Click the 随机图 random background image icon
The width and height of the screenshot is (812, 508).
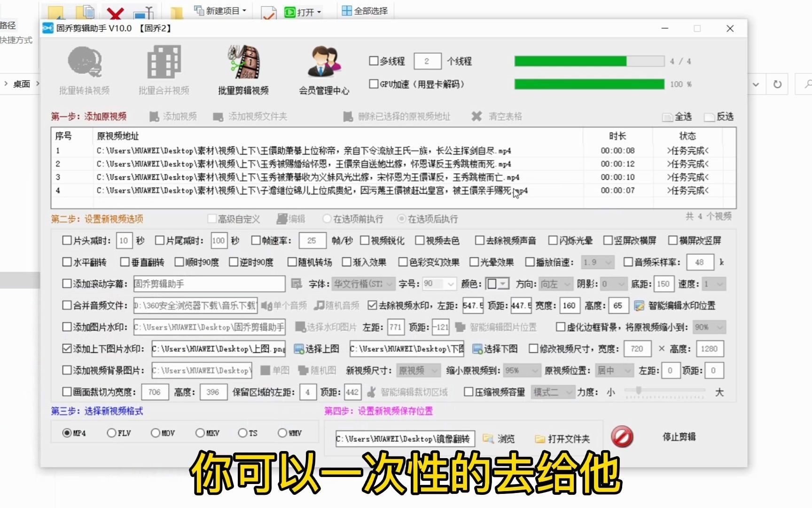click(x=304, y=370)
